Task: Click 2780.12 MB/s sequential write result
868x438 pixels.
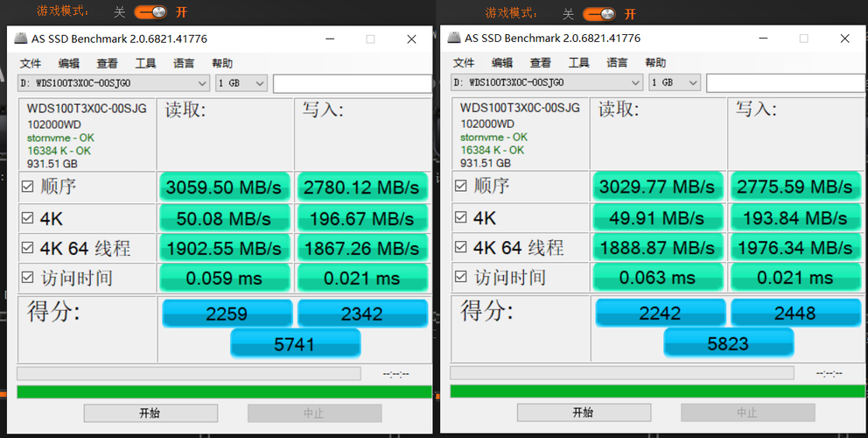Action: click(362, 187)
